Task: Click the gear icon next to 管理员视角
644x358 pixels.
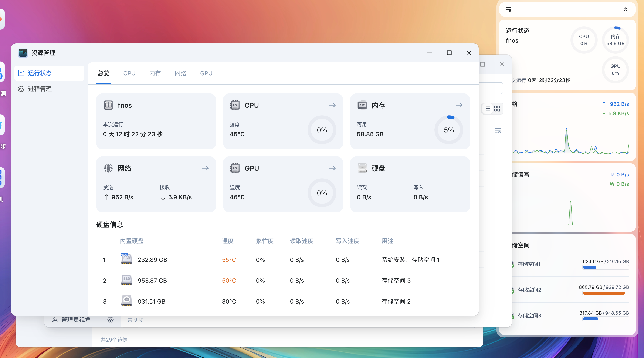Action: [x=111, y=320]
